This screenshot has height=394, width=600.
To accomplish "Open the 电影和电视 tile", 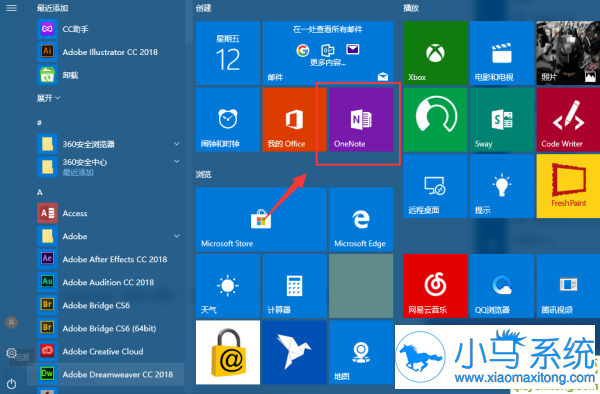I will pos(502,53).
